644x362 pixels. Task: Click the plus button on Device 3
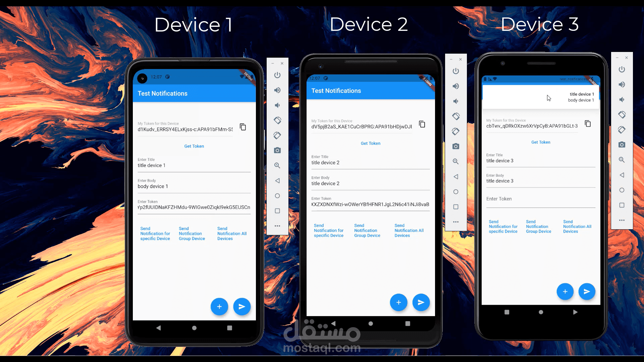coord(565,291)
